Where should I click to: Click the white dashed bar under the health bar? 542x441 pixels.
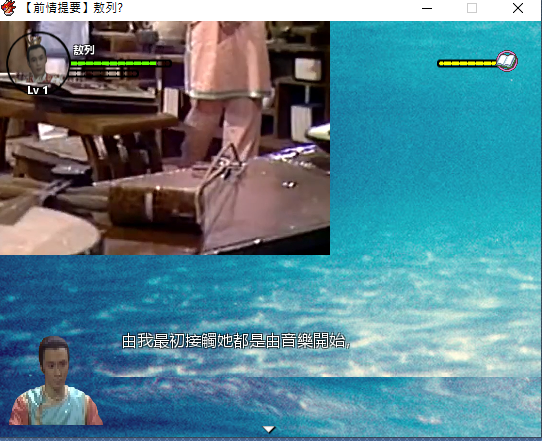tap(103, 74)
